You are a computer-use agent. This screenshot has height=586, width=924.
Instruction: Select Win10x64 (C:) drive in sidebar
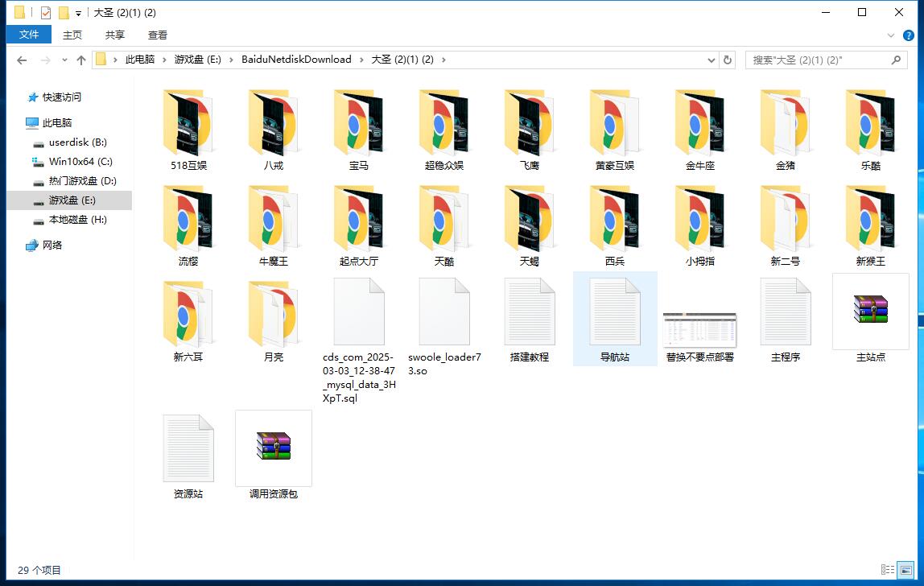(80, 161)
